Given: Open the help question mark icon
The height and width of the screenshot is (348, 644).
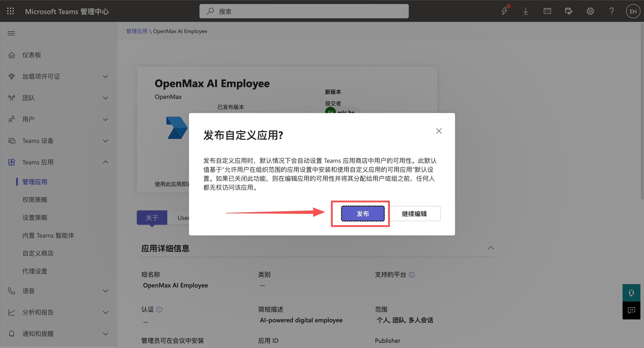Looking at the screenshot, I should tap(612, 11).
